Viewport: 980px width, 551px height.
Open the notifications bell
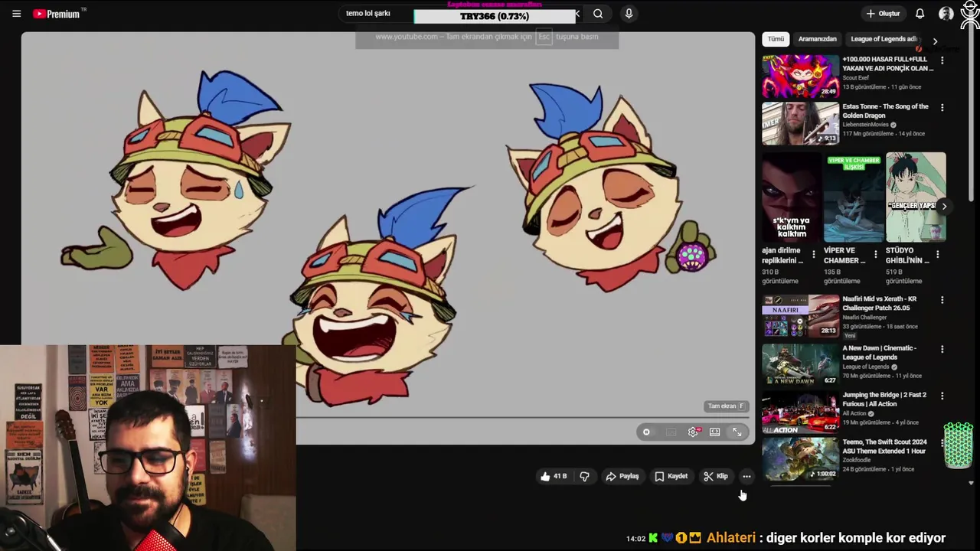point(920,14)
